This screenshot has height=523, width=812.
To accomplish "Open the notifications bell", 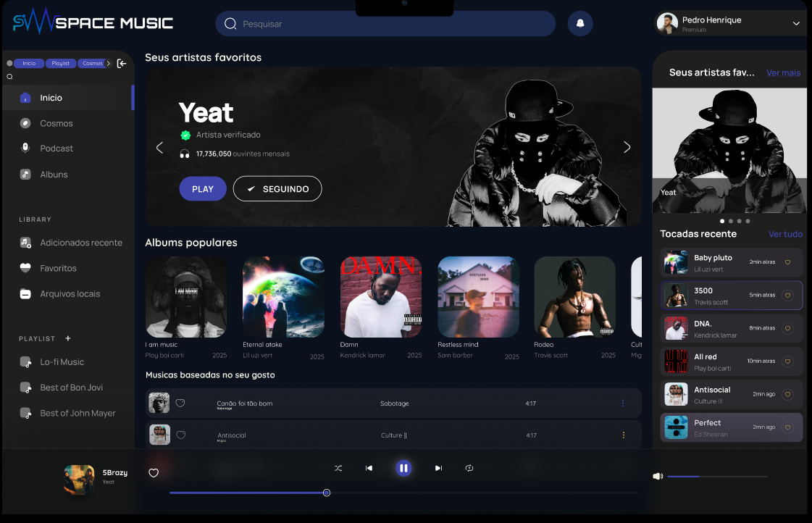I will pos(580,23).
